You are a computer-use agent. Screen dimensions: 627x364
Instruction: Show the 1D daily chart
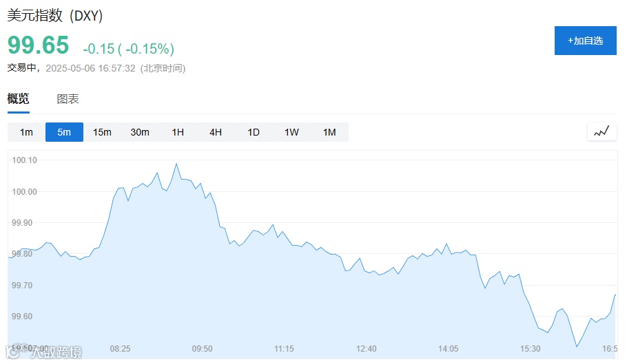tap(254, 132)
